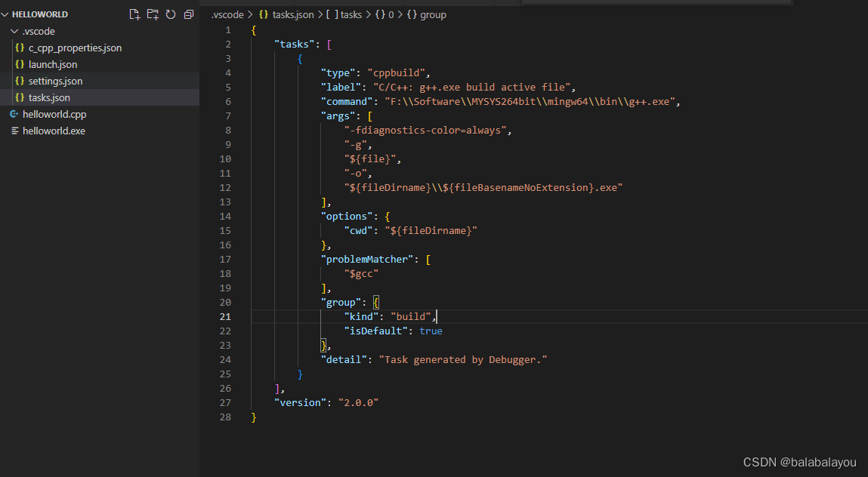Open helloworld.cpp source file
The image size is (868, 477).
(x=54, y=114)
